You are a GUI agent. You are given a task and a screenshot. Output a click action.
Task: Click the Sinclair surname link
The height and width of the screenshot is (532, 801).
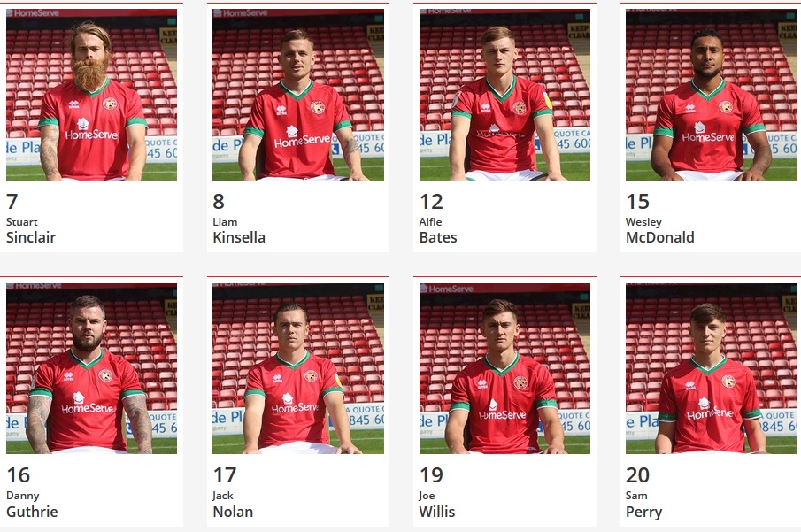31,237
